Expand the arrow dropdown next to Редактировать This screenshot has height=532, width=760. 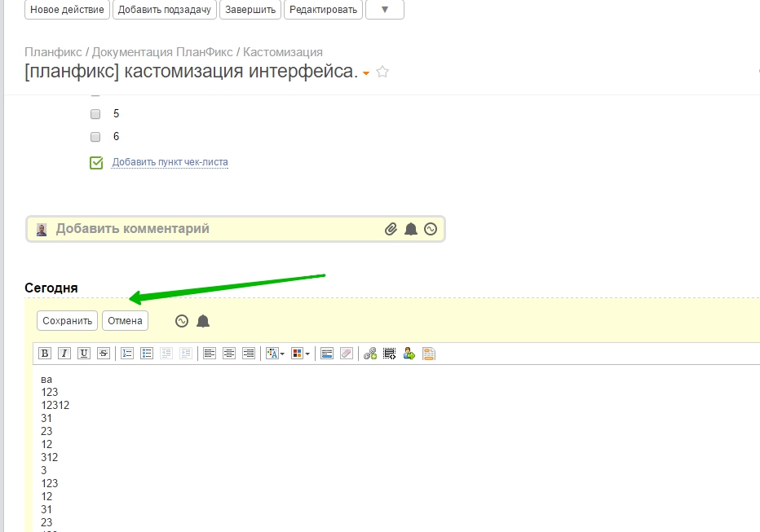[385, 10]
